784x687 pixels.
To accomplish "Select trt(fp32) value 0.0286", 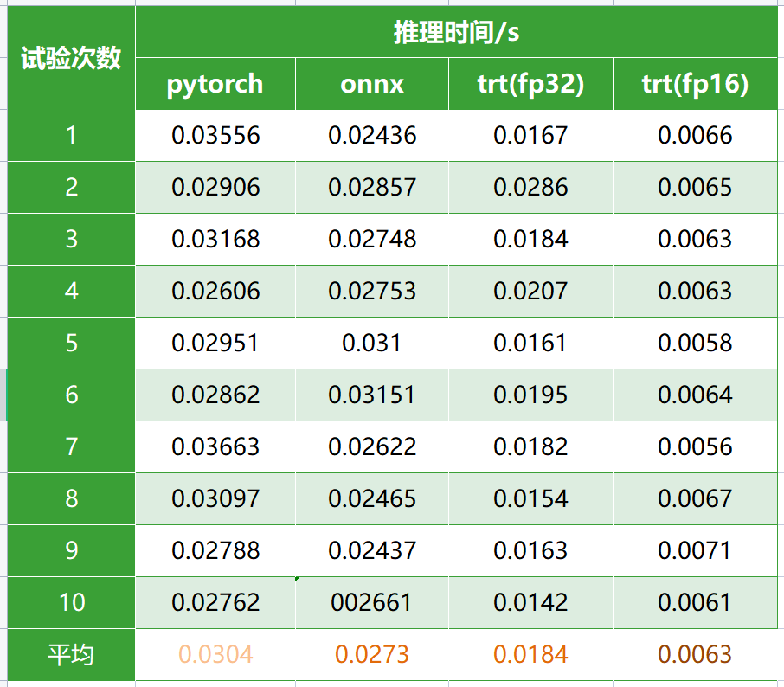I will [x=530, y=188].
